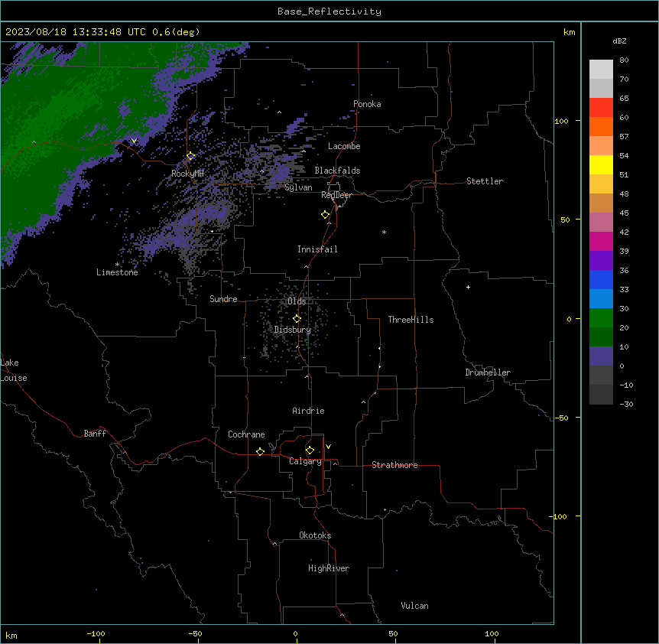Click the yellow V marker in the green echo region
659x644 pixels.
click(134, 141)
